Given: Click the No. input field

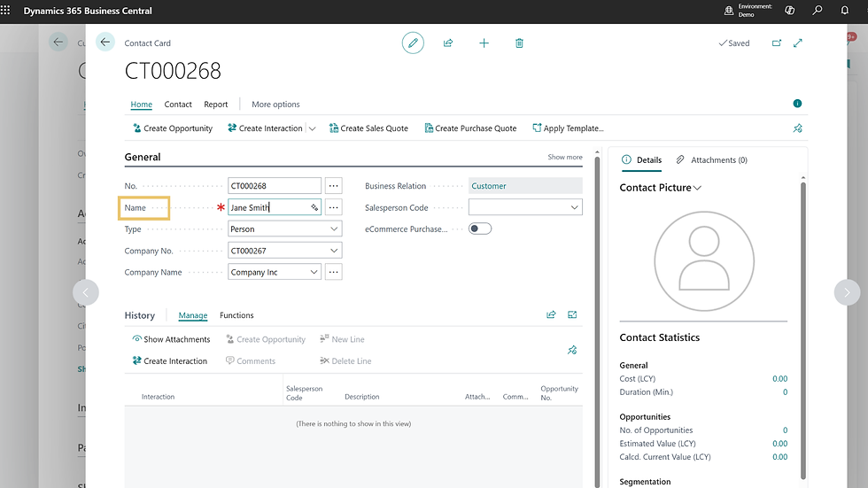Looking at the screenshot, I should click(275, 186).
